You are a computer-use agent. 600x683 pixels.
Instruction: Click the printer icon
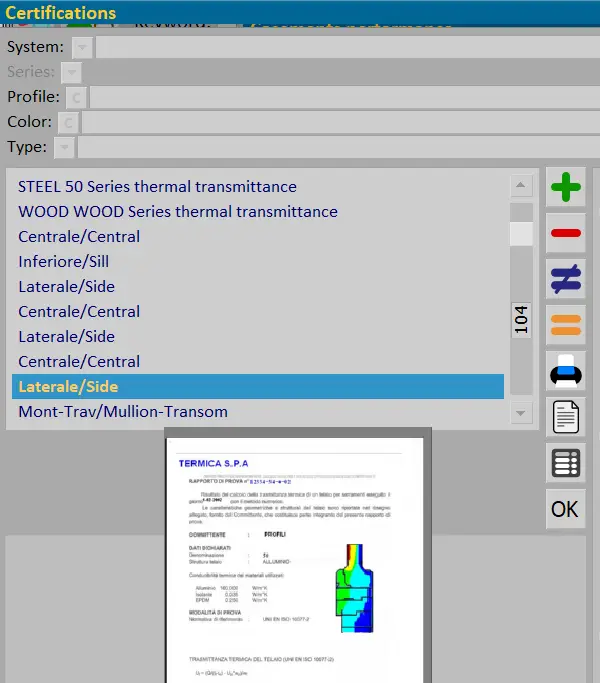coord(566,370)
